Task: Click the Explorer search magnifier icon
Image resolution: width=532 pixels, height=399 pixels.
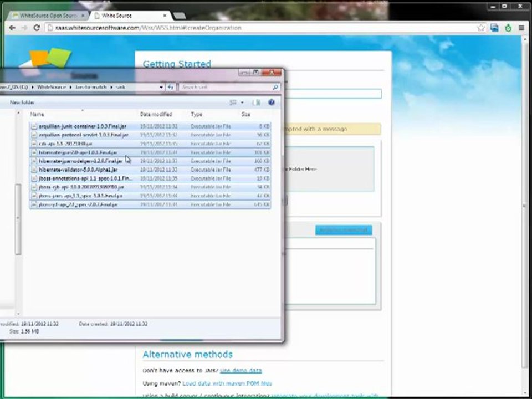Action: pyautogui.click(x=275, y=87)
